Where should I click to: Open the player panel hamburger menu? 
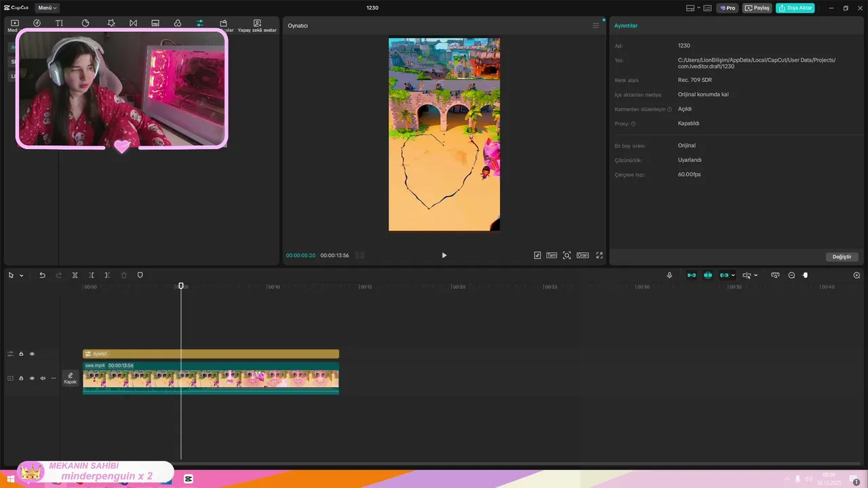596,26
